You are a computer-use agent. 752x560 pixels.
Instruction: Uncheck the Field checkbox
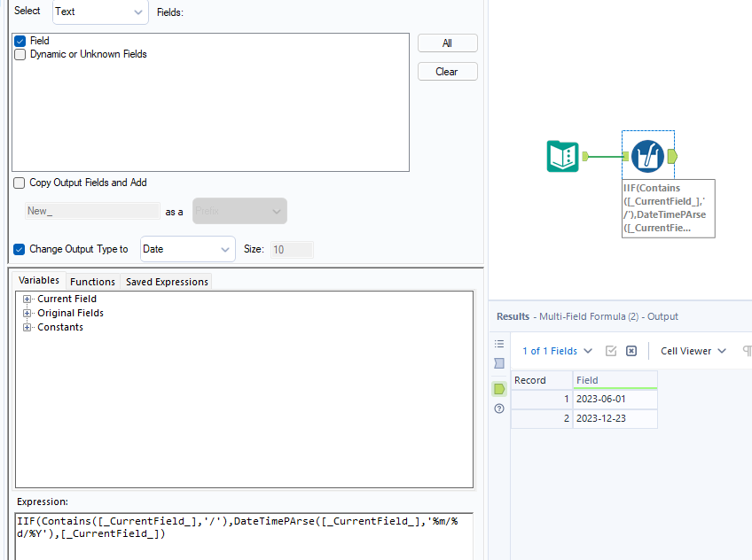pos(20,41)
